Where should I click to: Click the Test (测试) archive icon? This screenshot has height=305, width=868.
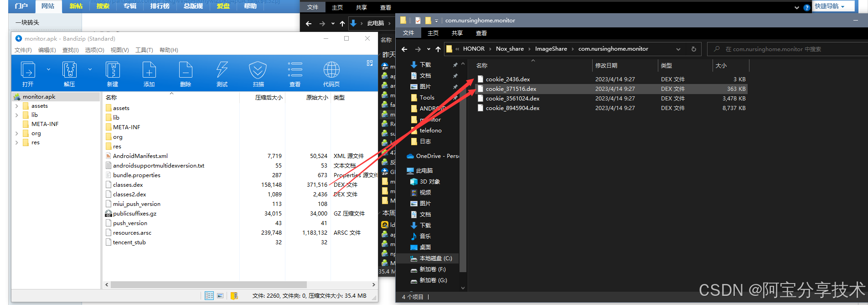tap(222, 70)
